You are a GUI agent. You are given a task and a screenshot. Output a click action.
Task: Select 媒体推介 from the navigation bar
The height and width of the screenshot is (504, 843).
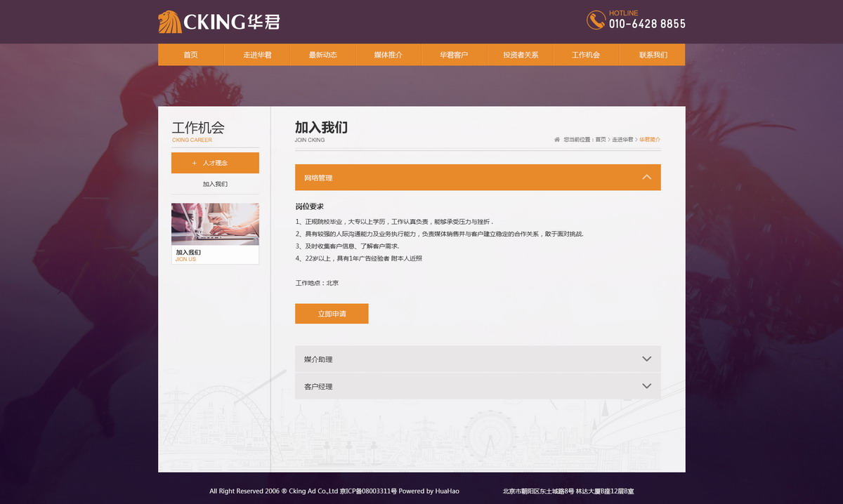388,54
